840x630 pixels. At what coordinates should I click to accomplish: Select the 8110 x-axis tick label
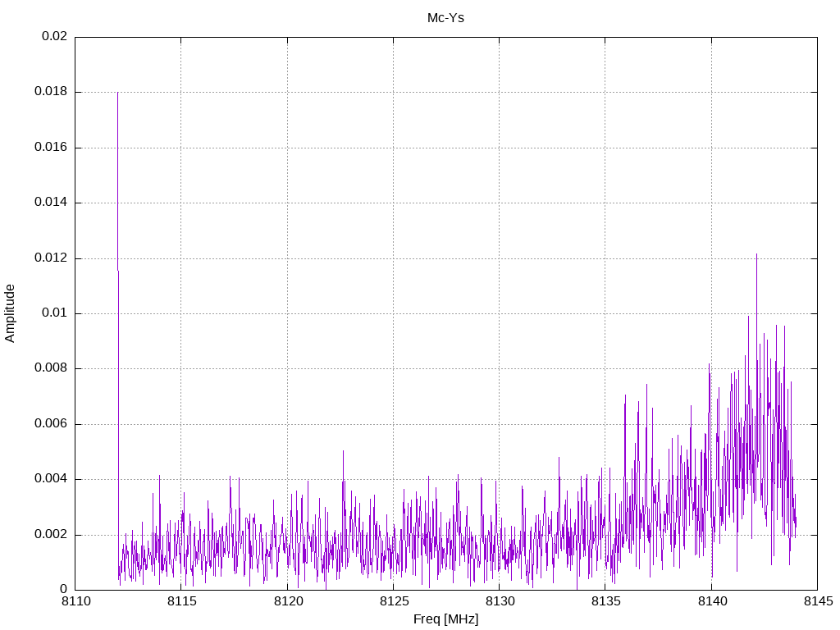(75, 603)
